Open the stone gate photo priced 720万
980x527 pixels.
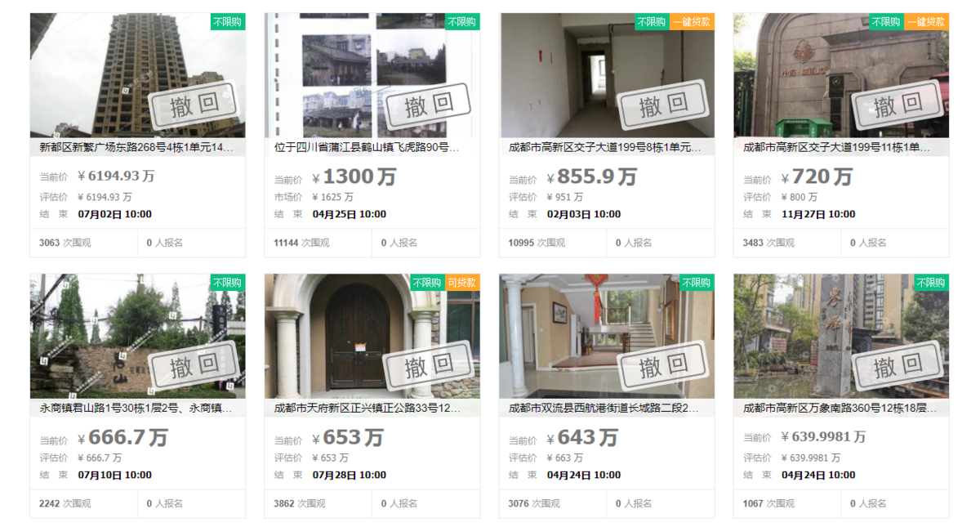841,75
